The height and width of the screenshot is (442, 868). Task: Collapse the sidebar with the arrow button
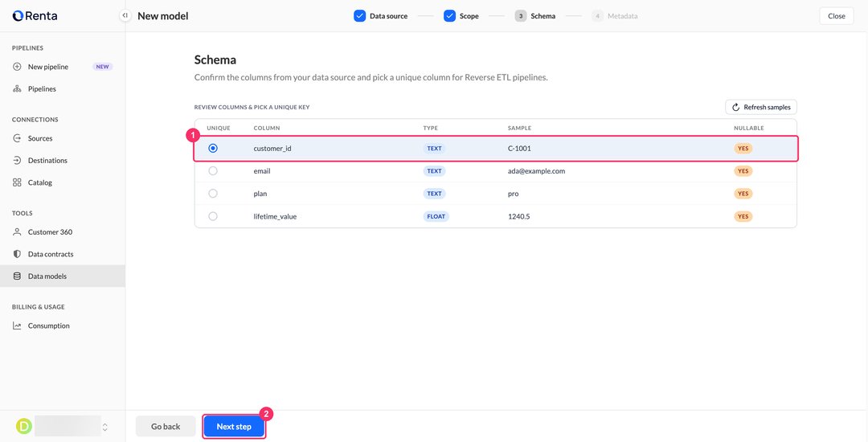pyautogui.click(x=125, y=15)
